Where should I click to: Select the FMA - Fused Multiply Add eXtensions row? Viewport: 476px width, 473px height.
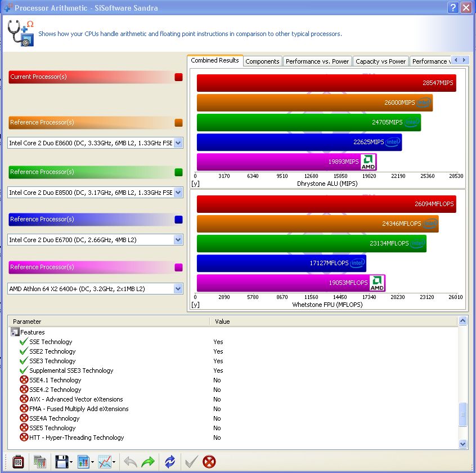tap(233, 409)
